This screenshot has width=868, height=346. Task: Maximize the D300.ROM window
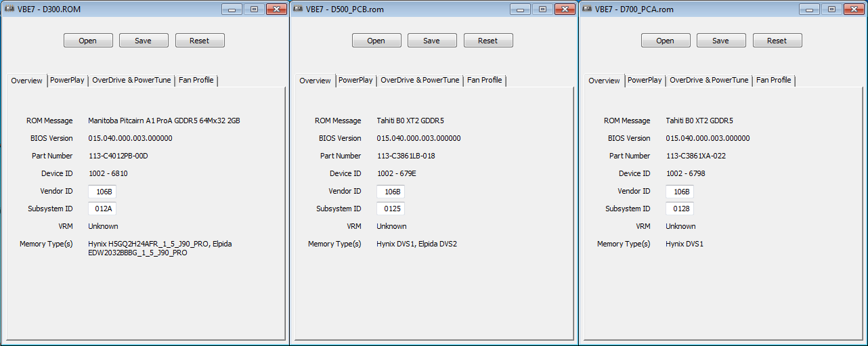click(254, 9)
